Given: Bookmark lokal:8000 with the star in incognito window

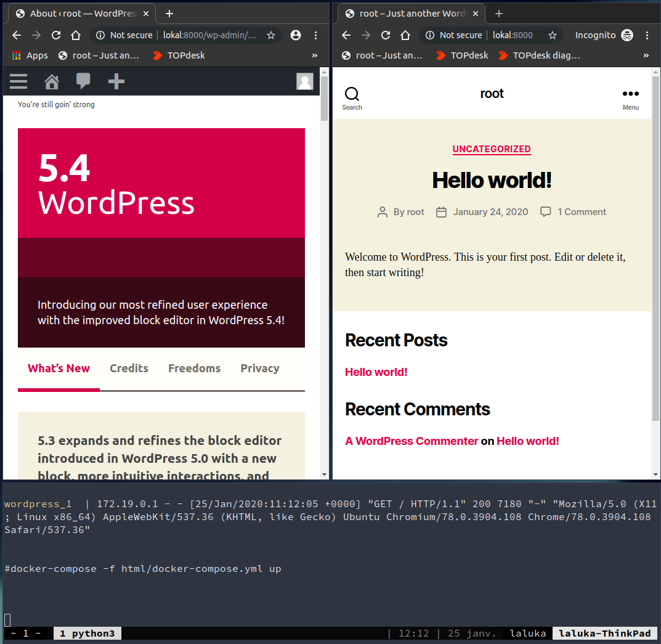Looking at the screenshot, I should click(x=553, y=35).
